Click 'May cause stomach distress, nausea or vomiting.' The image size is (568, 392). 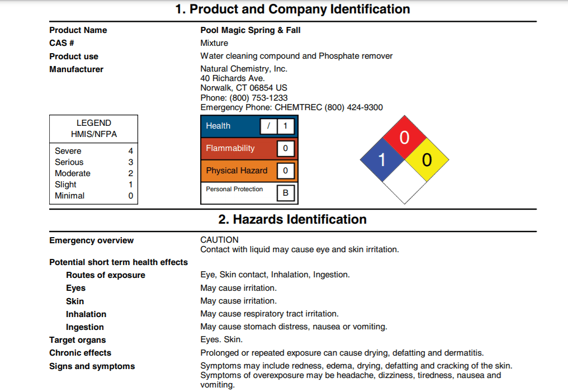(x=294, y=327)
